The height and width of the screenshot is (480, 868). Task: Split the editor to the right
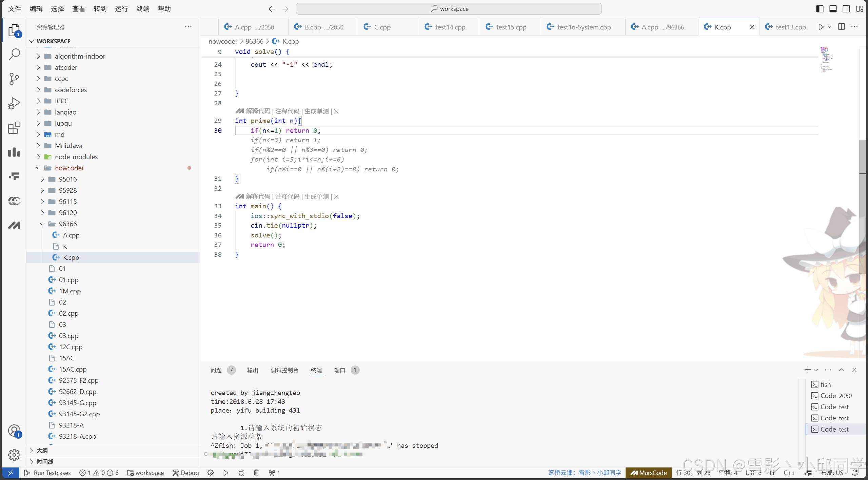841,27
